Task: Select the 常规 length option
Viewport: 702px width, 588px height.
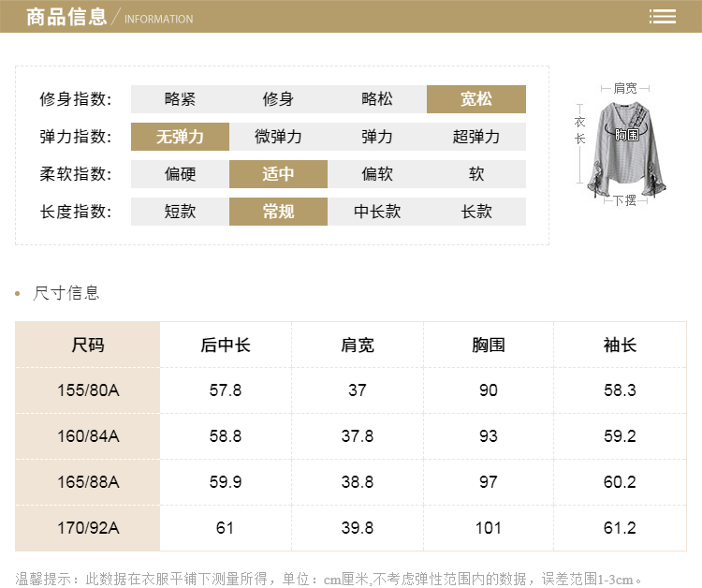Action: 278,212
